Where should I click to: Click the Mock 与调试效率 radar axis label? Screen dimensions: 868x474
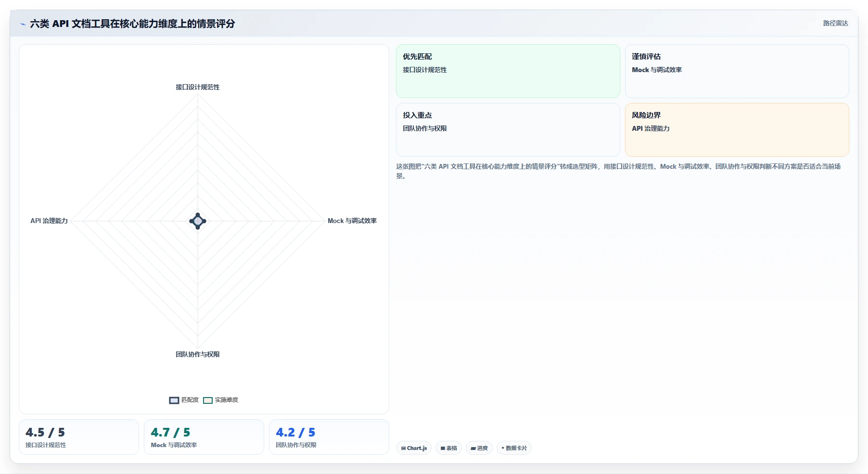352,221
